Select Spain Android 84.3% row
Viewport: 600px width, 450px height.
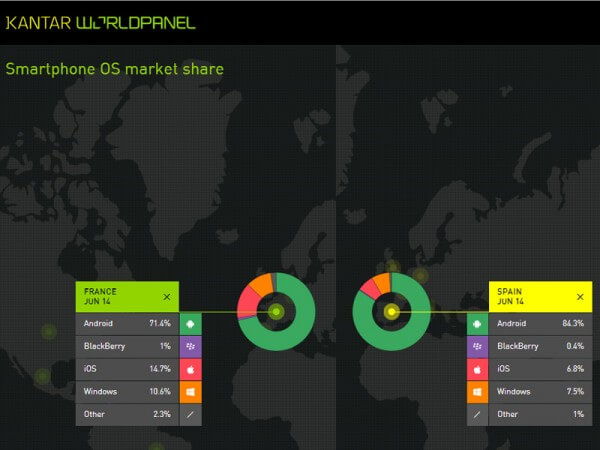pos(540,324)
